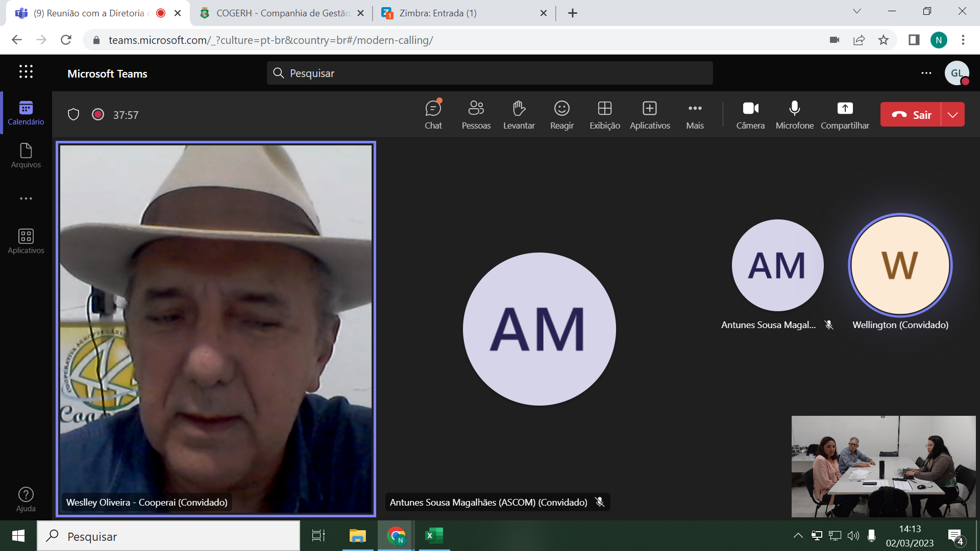Open the Exibição view options
Screen dimensions: 980x551
(x=605, y=115)
